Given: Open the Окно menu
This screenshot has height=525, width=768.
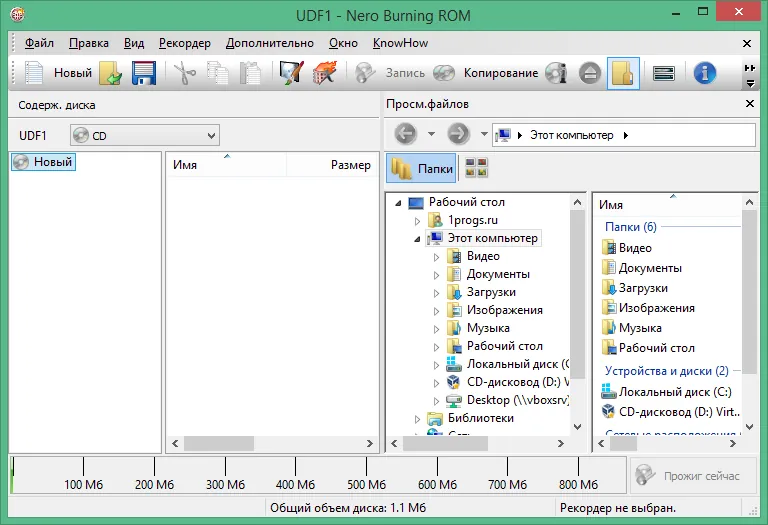Looking at the screenshot, I should tap(343, 43).
